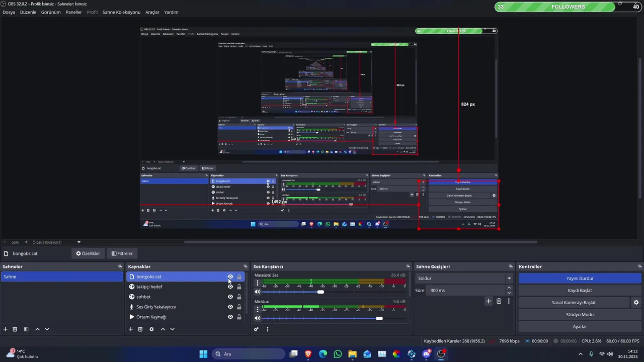Delete the selected scene with trash icon
Viewport: 644px width, 362px height.
click(x=15, y=329)
